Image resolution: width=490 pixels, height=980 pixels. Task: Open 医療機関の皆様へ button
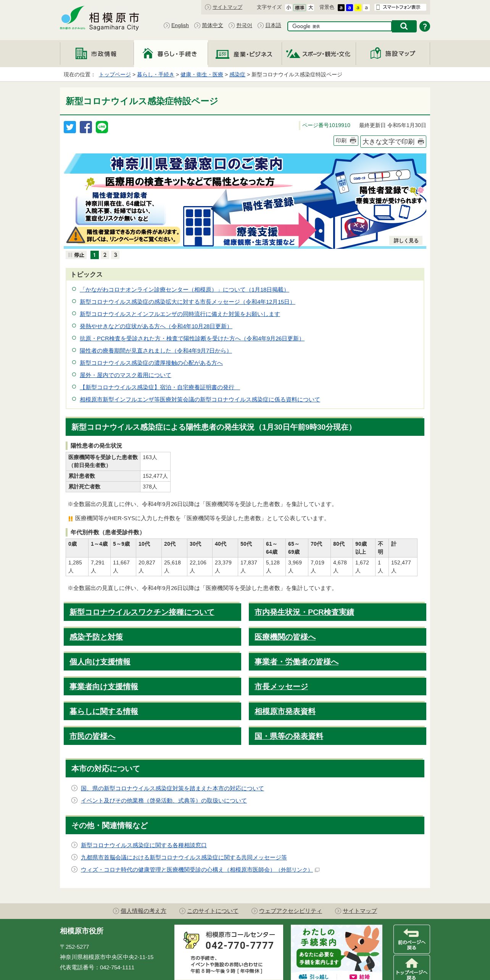[337, 637]
